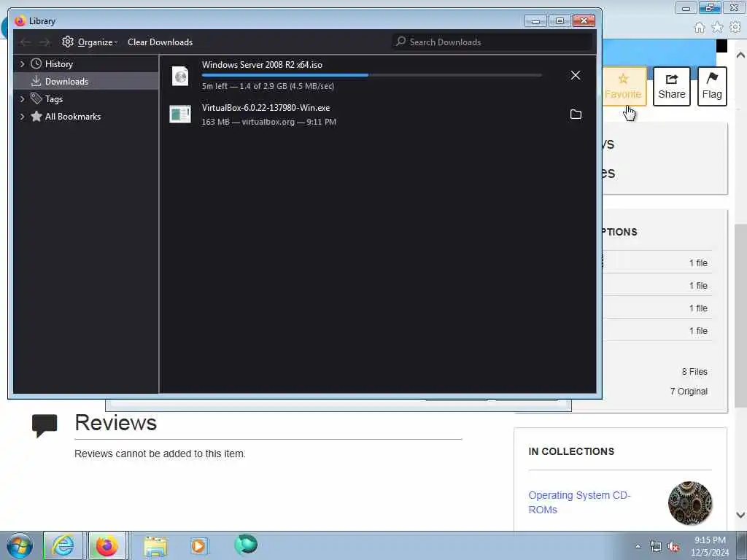Clear Downloads list
This screenshot has height=560, width=747.
[x=160, y=42]
